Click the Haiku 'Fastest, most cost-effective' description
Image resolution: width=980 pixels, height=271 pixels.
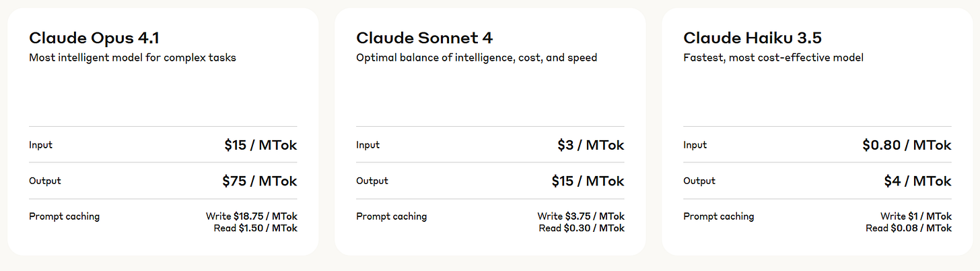tap(773, 58)
